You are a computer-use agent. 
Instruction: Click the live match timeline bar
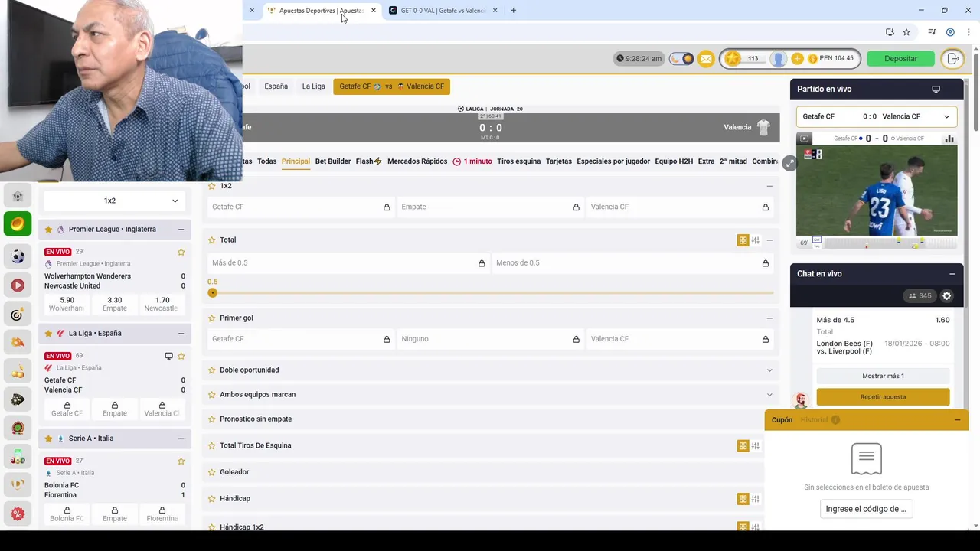point(890,243)
